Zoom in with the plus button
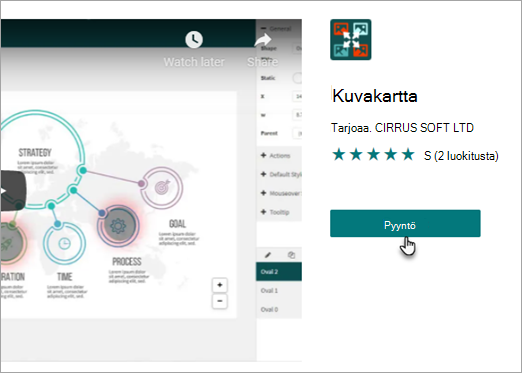 pos(220,285)
